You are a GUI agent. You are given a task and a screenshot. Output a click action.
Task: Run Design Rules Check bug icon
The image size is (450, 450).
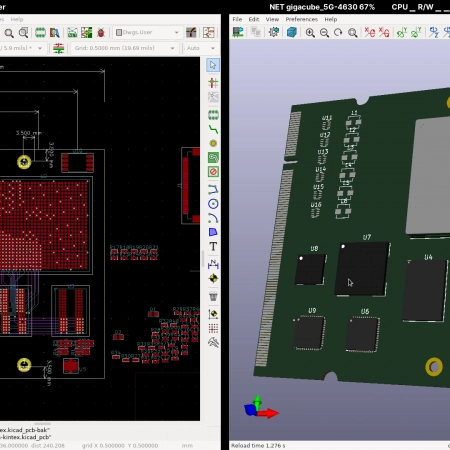click(x=101, y=33)
